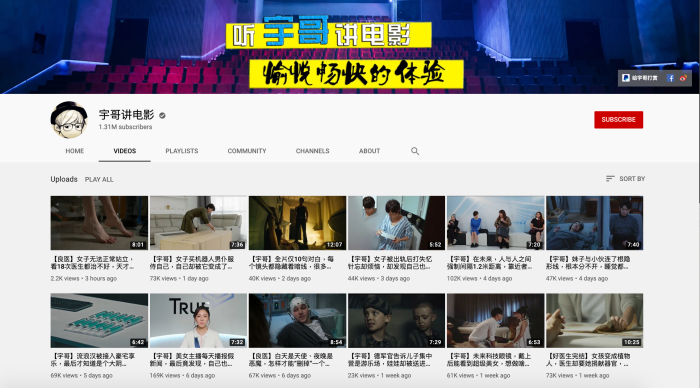Open the 12:07 video thumbnail with silhouette

(x=297, y=223)
